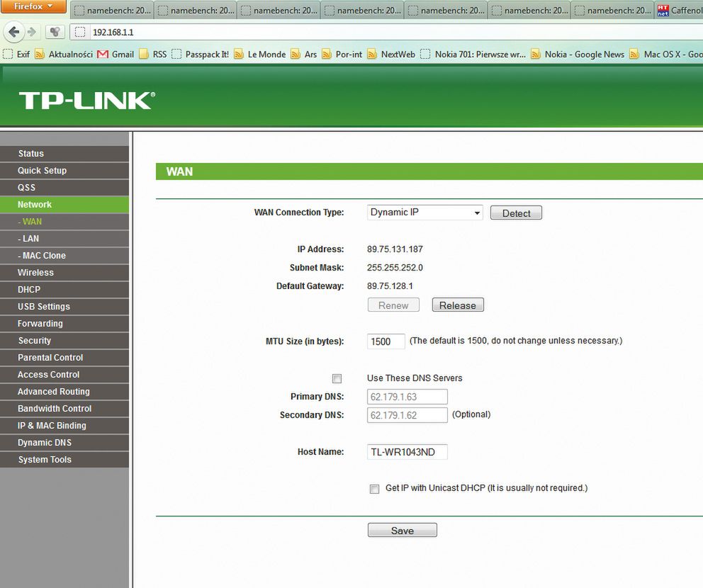
Task: Open the Security sidebar item
Action: tap(64, 341)
